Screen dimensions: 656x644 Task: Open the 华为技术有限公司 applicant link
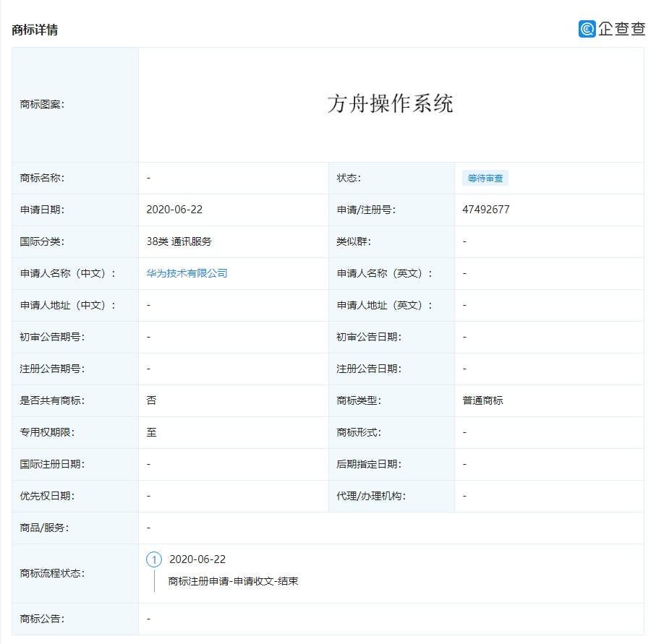[x=187, y=273]
